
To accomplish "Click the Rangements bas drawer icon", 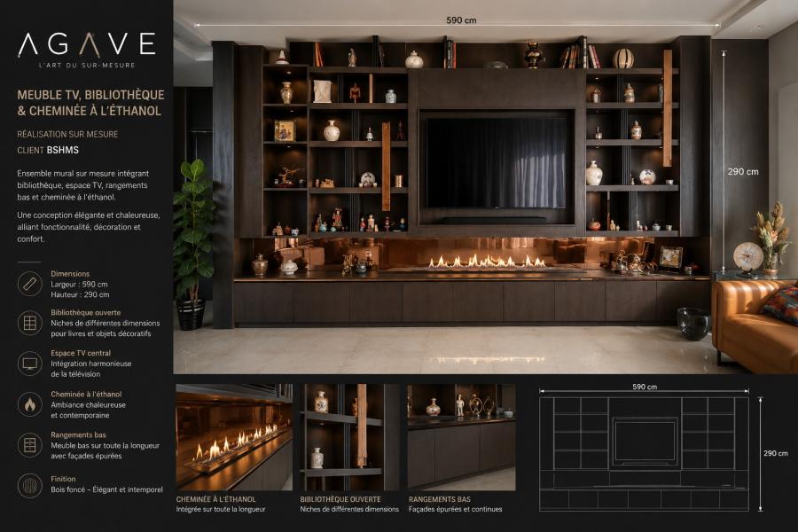I will pyautogui.click(x=30, y=445).
